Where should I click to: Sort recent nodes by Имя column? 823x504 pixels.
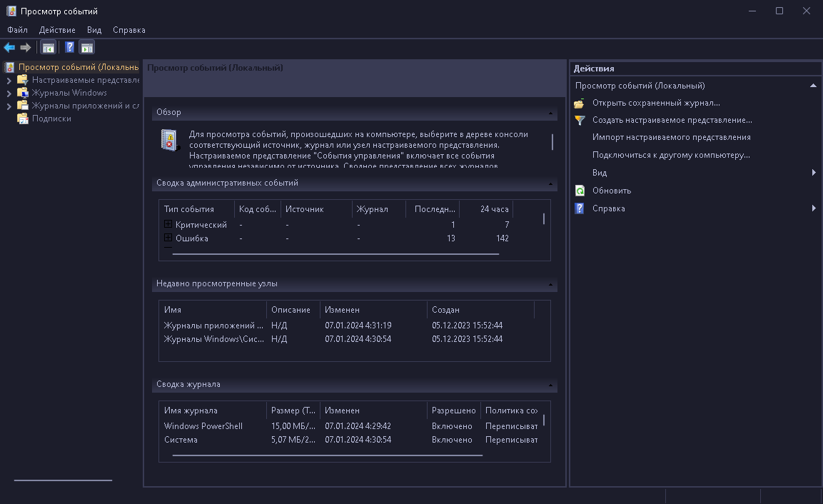(213, 310)
